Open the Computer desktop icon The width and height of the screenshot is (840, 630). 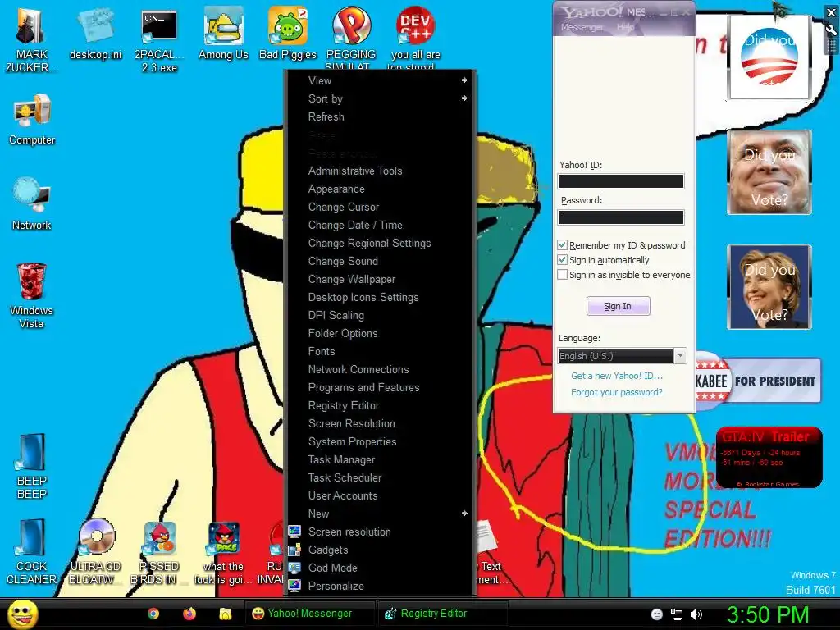(x=32, y=119)
